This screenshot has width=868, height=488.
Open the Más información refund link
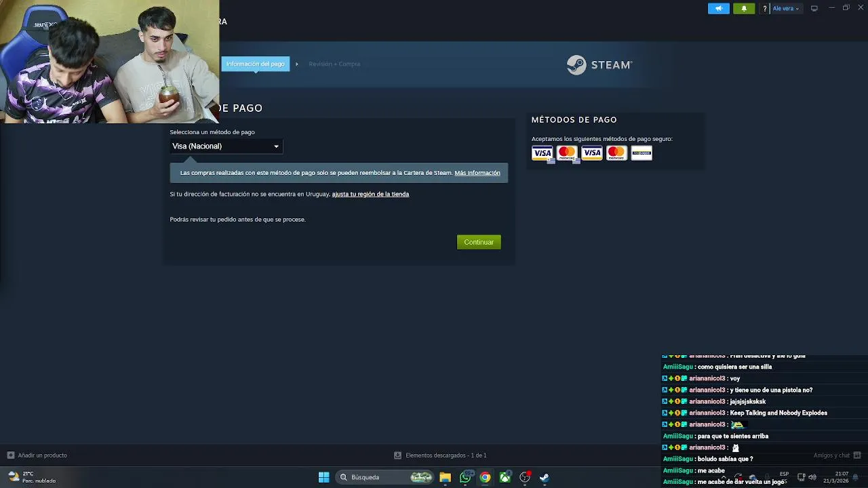(x=477, y=173)
